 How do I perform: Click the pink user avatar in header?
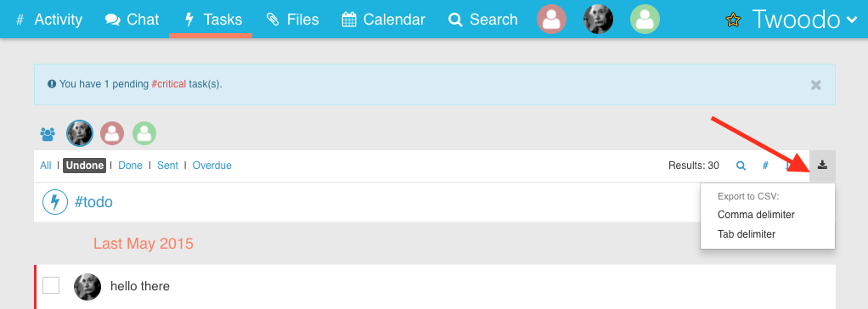tap(551, 20)
